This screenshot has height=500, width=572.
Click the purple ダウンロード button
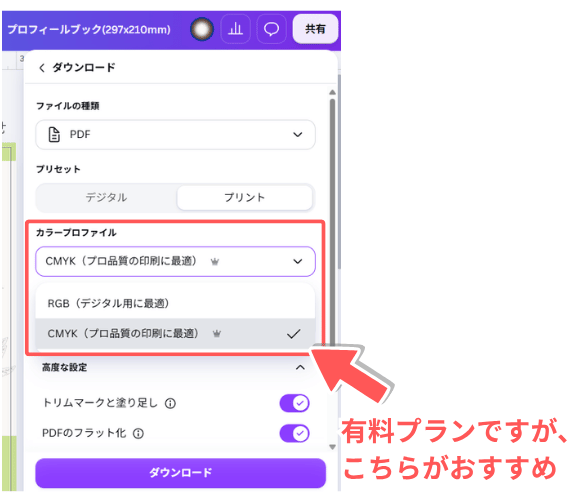point(180,473)
